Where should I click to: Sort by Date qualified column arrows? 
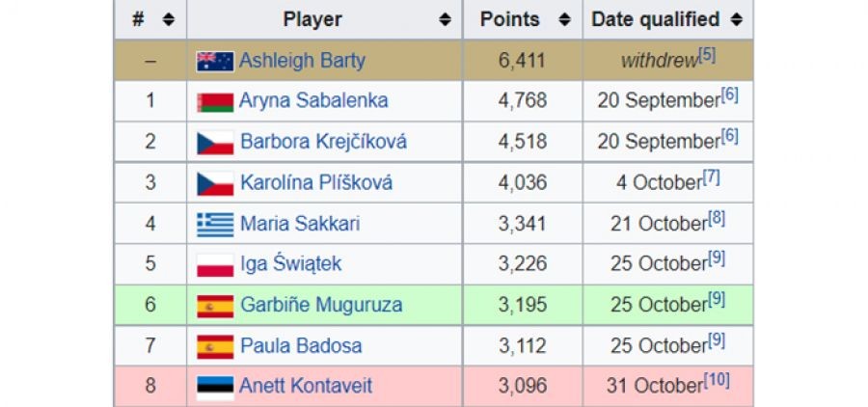(x=737, y=19)
